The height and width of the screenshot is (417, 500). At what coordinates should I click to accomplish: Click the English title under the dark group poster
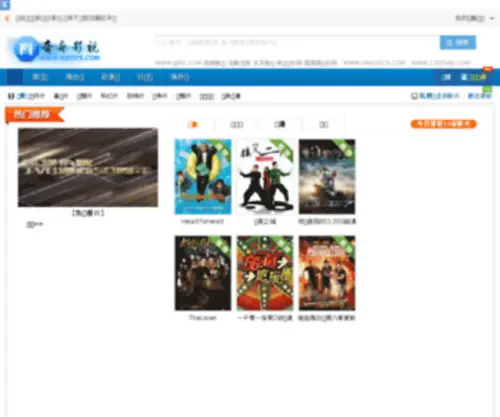202,318
